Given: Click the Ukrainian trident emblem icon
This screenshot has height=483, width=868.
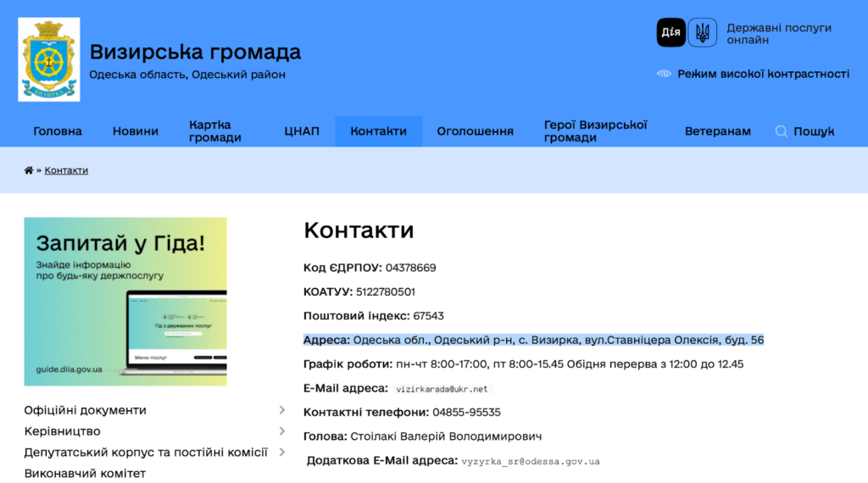Looking at the screenshot, I should [x=702, y=33].
